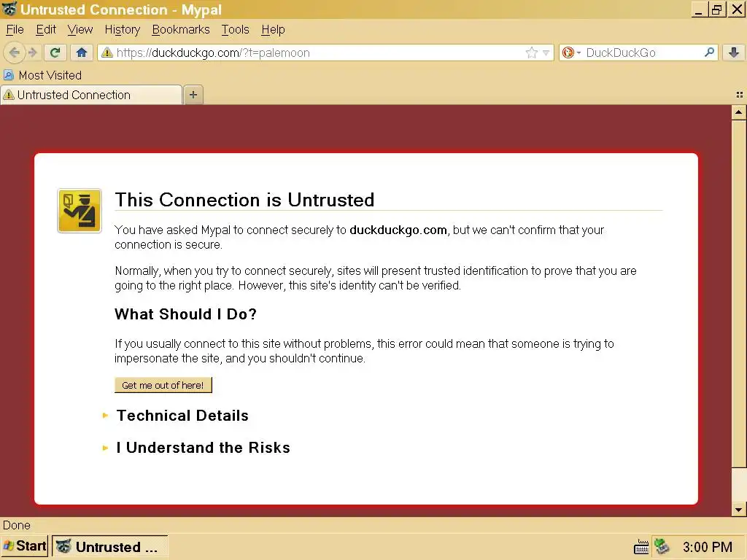Open the View menu
Image resolution: width=747 pixels, height=560 pixels.
[80, 29]
